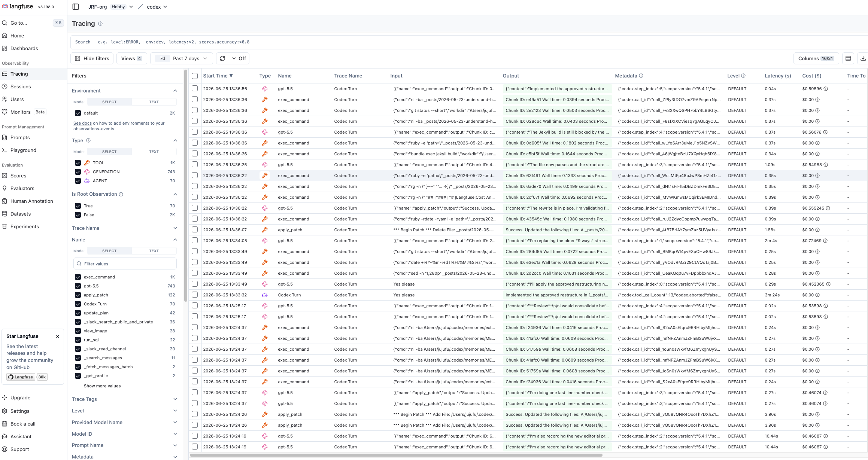The image size is (868, 460).
Task: Open the Past 7 days range dropdown
Action: click(182, 58)
